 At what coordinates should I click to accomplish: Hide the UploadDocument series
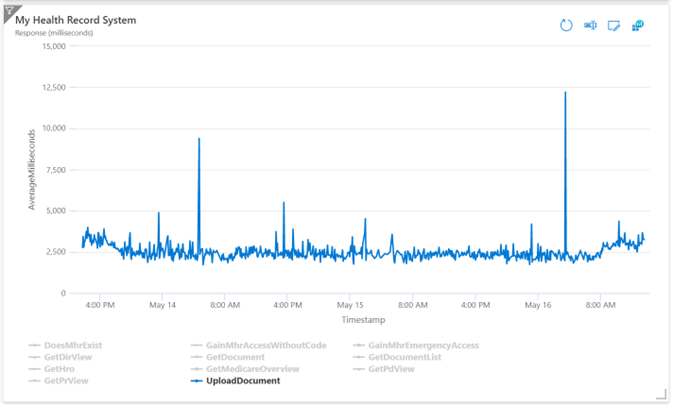coord(242,381)
